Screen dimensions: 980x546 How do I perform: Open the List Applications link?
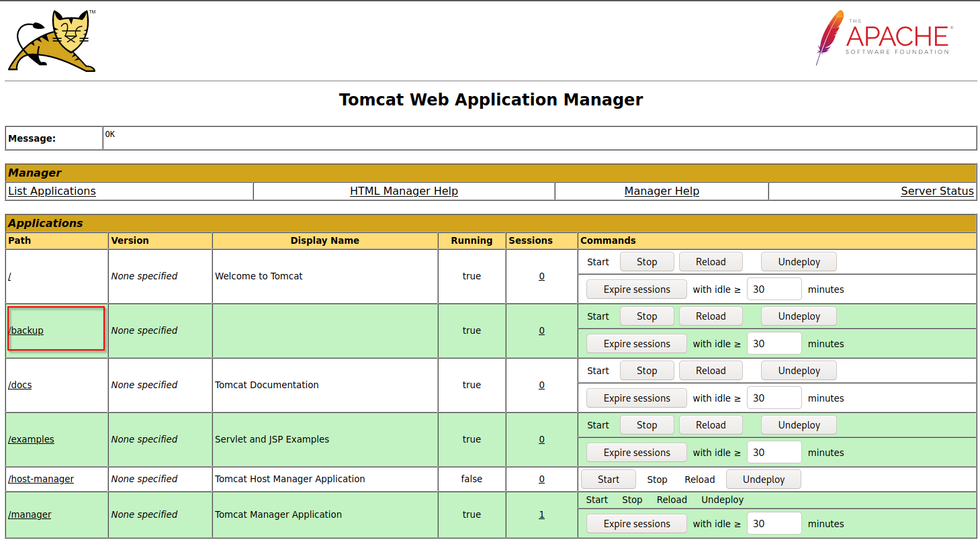[x=52, y=191]
